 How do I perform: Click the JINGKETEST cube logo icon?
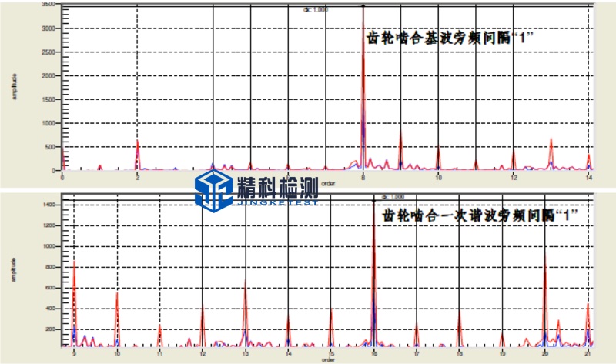[x=213, y=189]
